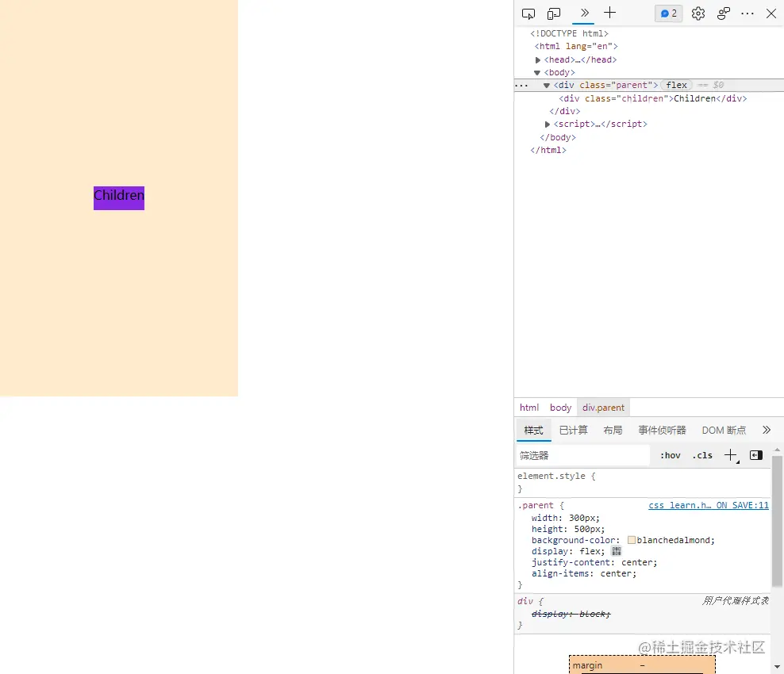Switch to the DOM 断点 tab
Screen dimensions: 784x674
724,431
